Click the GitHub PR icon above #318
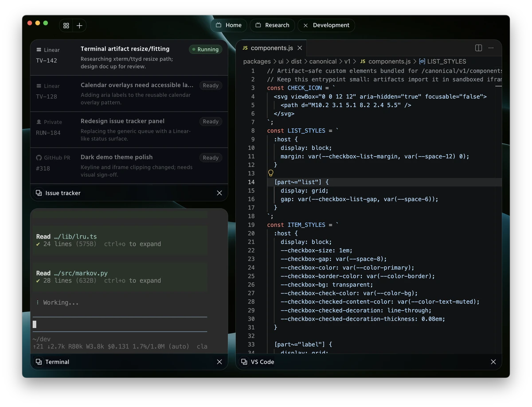 pos(39,158)
